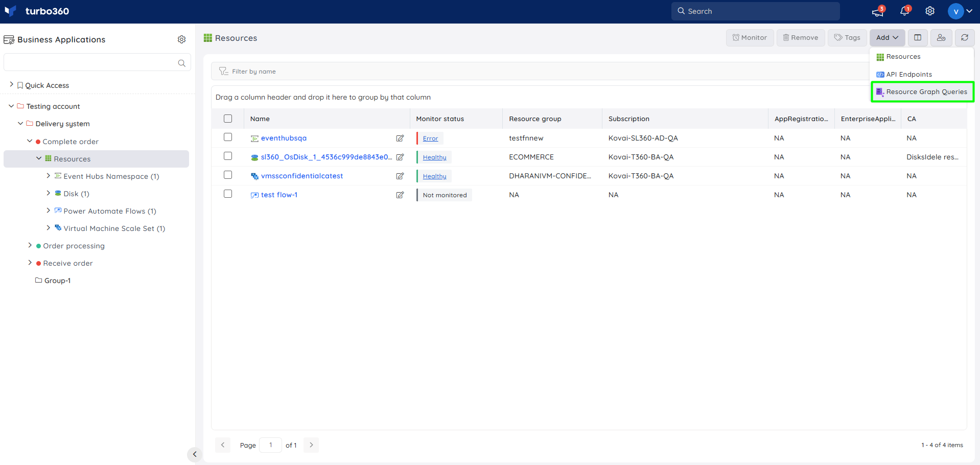The width and height of the screenshot is (980, 465).
Task: Edit the eventhubsqa resource
Action: pyautogui.click(x=400, y=138)
